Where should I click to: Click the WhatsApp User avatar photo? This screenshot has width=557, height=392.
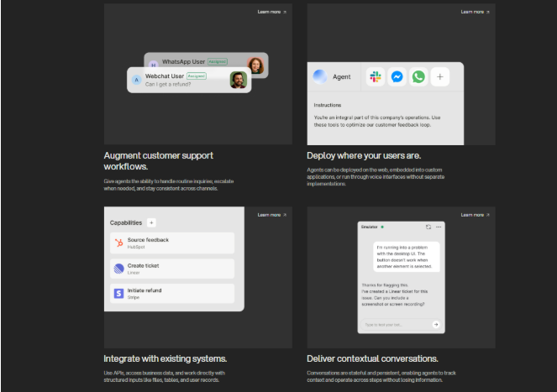255,64
